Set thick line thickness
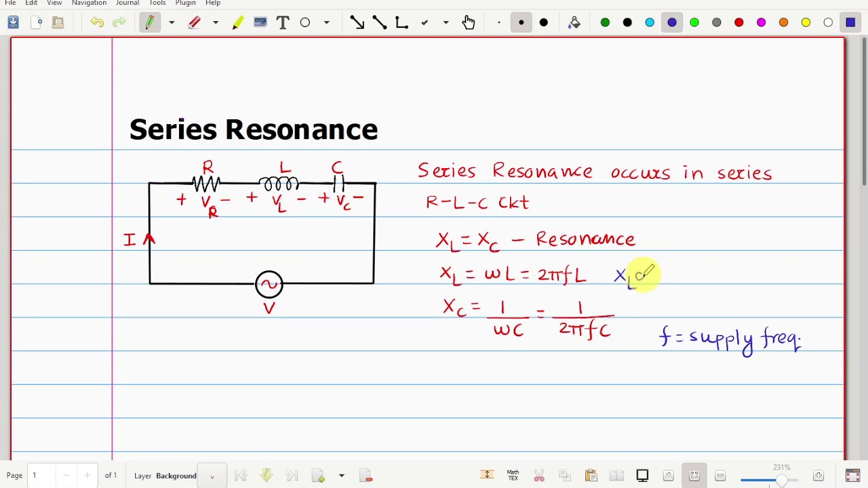The height and width of the screenshot is (488, 868). [544, 22]
